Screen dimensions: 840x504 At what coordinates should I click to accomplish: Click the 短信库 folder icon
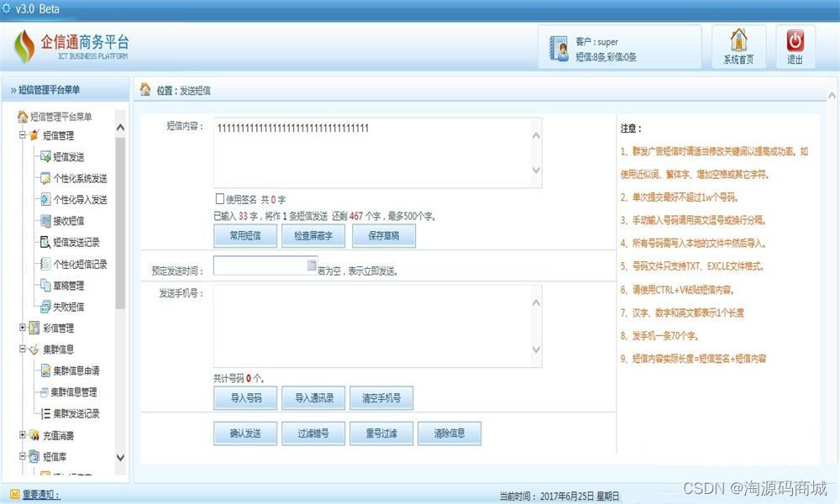coord(34,456)
